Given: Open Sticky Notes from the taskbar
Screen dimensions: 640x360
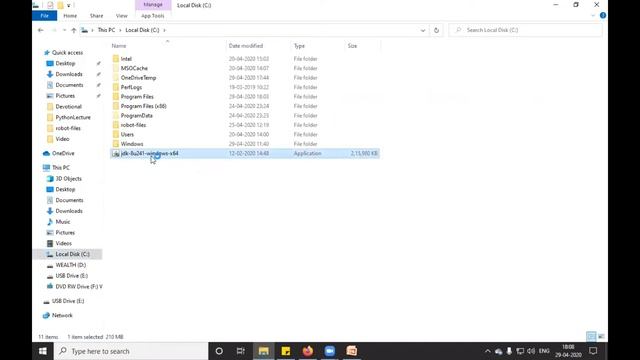Looking at the screenshot, I should tap(286, 351).
